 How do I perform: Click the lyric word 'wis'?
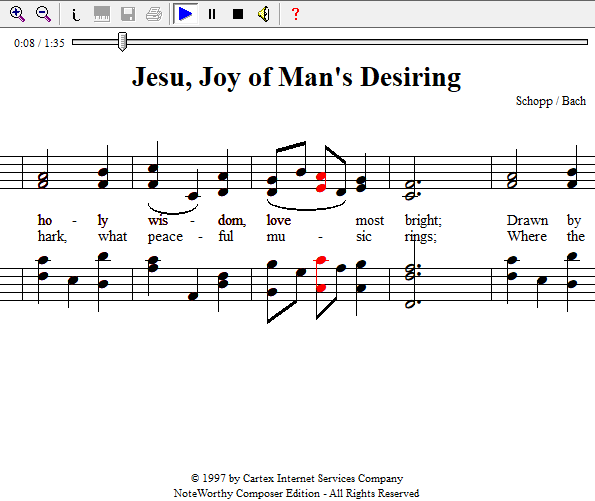158,220
